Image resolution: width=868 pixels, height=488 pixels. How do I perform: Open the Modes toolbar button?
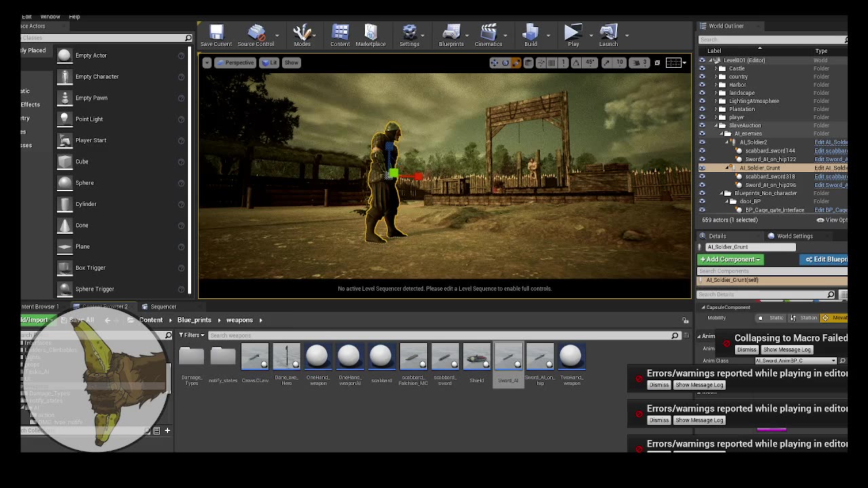click(x=302, y=35)
